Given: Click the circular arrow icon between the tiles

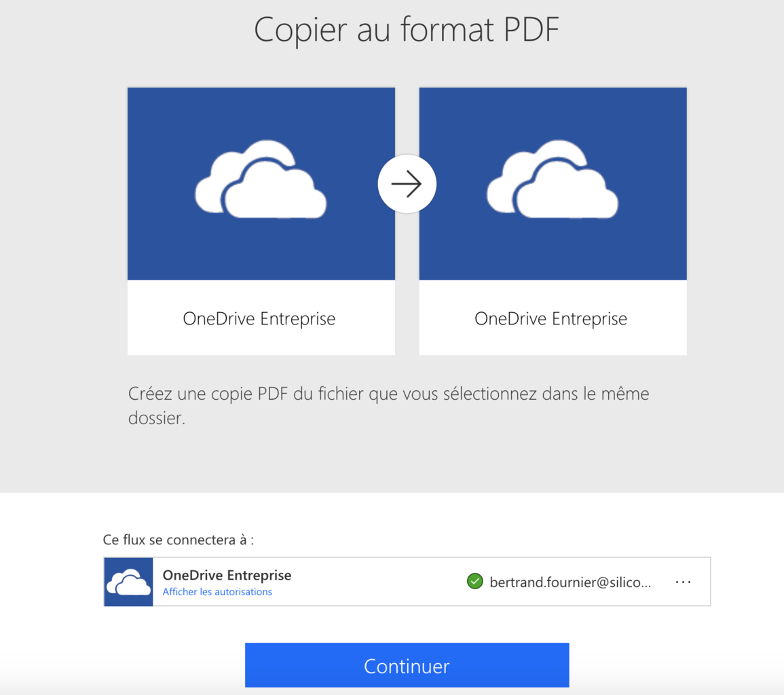Looking at the screenshot, I should pos(407,184).
